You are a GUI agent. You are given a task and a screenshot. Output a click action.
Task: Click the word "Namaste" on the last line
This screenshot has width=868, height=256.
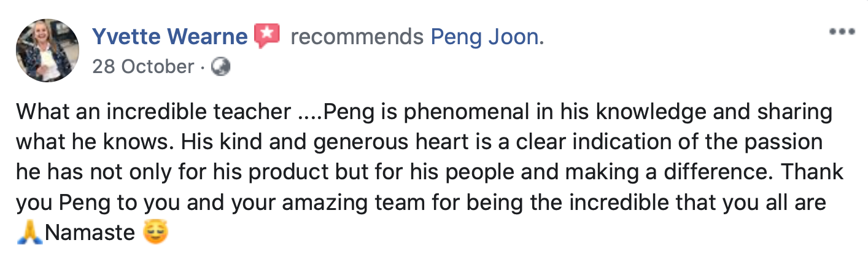point(90,233)
